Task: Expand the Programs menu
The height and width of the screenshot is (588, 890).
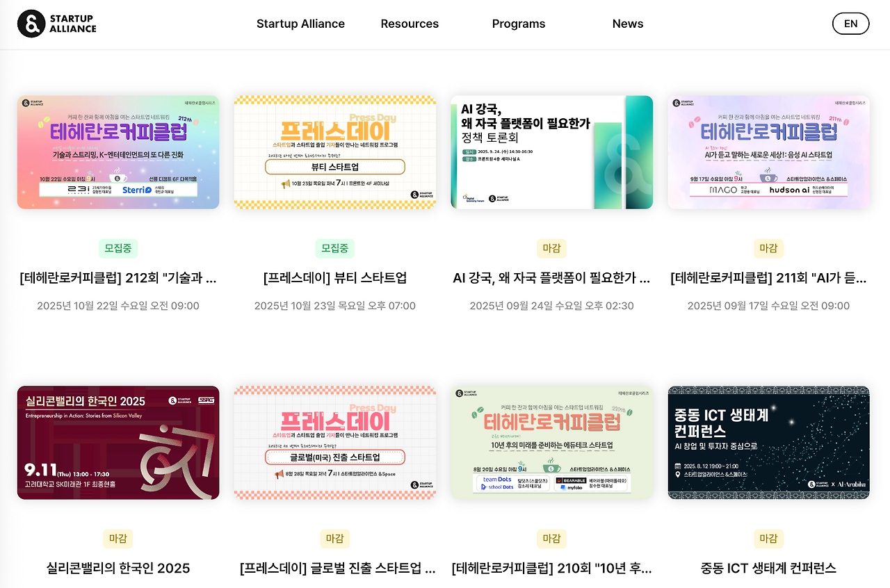Action: coord(519,24)
